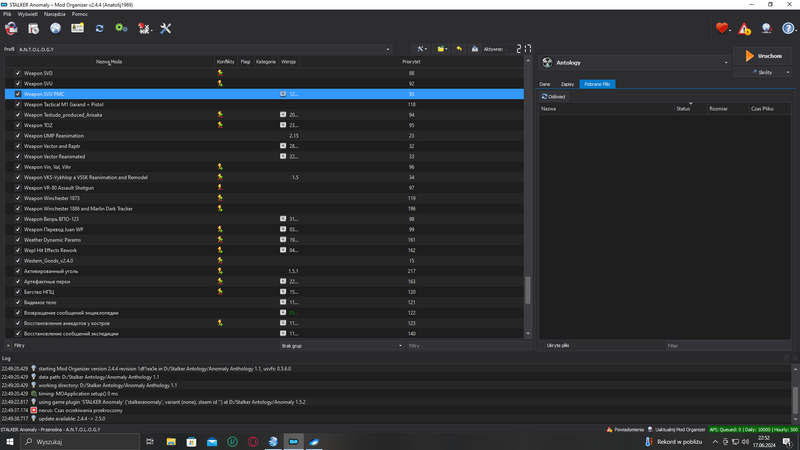Open the Nexus globe icon in toolbar

pyautogui.click(x=55, y=28)
